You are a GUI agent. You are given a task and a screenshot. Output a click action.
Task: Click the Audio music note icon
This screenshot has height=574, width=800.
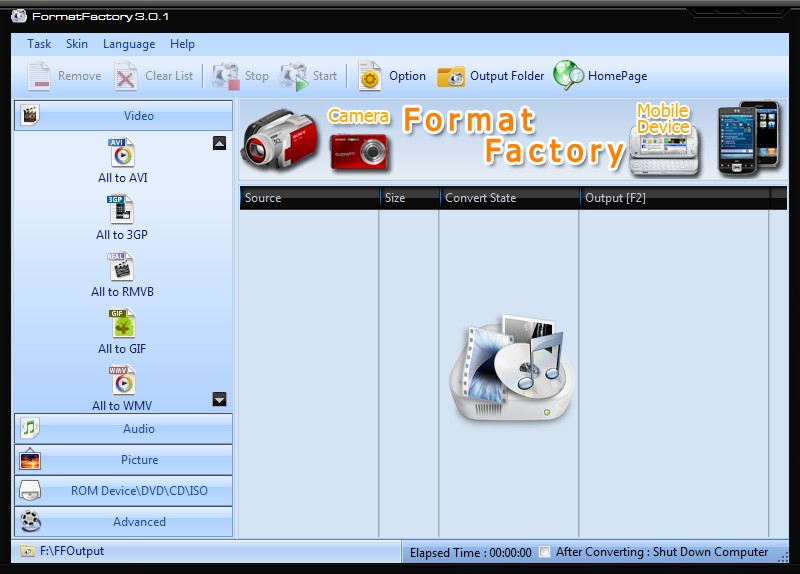click(x=30, y=428)
